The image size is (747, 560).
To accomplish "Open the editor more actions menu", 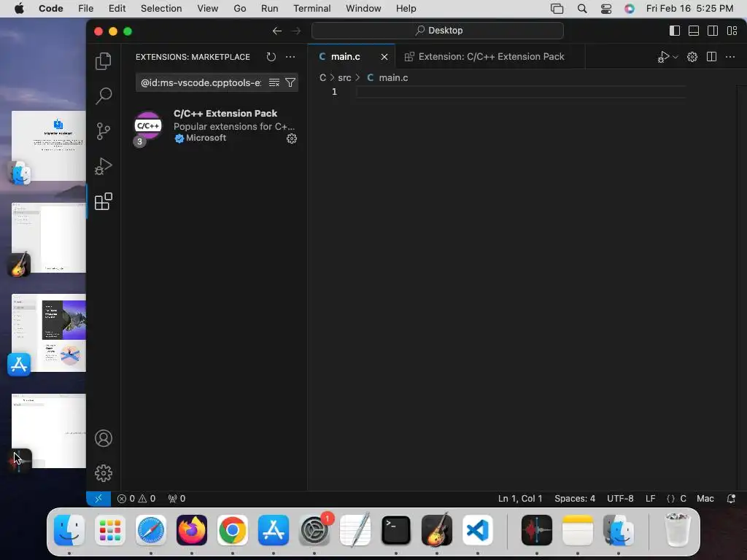I will pos(729,57).
